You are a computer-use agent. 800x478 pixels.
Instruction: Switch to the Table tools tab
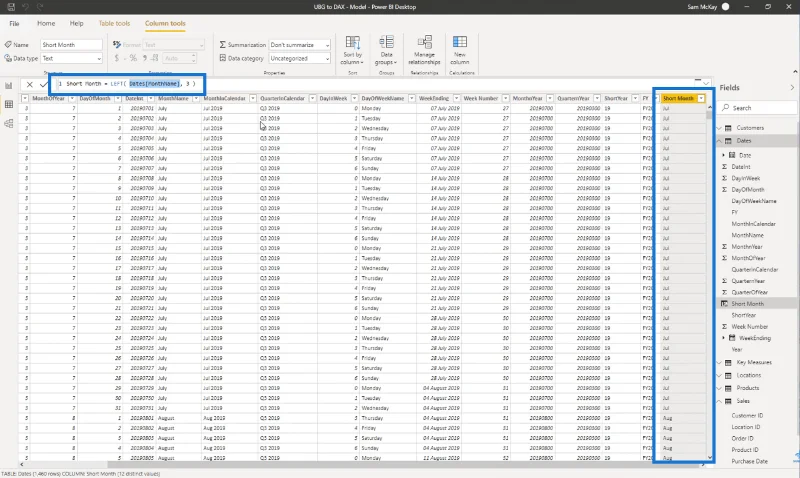[114, 23]
